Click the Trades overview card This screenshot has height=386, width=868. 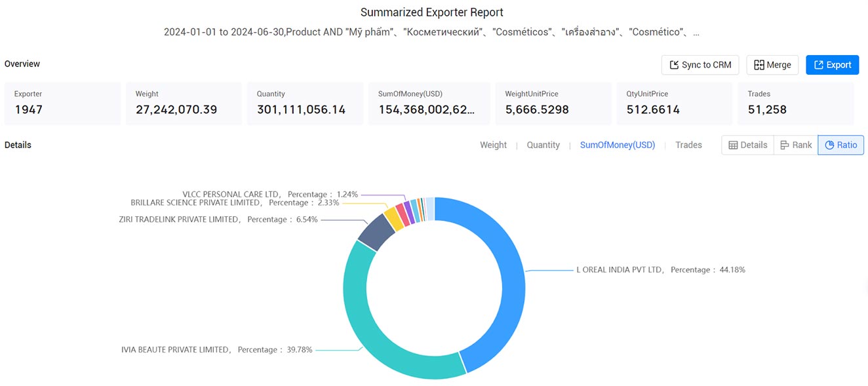coord(796,104)
